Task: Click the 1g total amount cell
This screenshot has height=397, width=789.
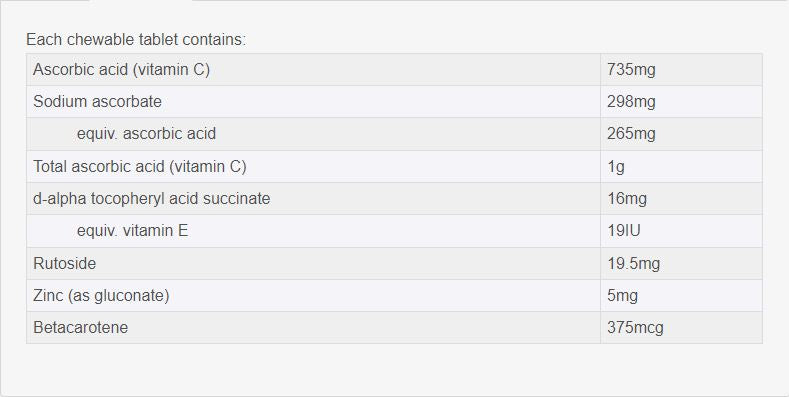Action: click(x=681, y=167)
